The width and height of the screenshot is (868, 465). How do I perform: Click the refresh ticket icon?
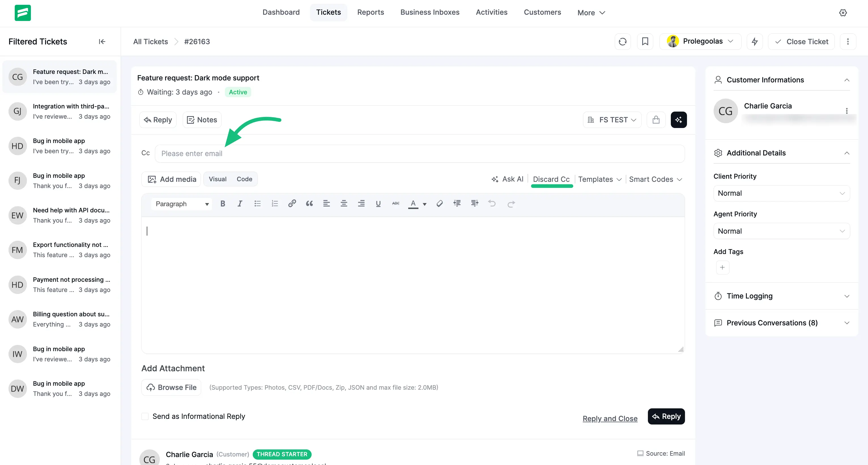point(622,41)
